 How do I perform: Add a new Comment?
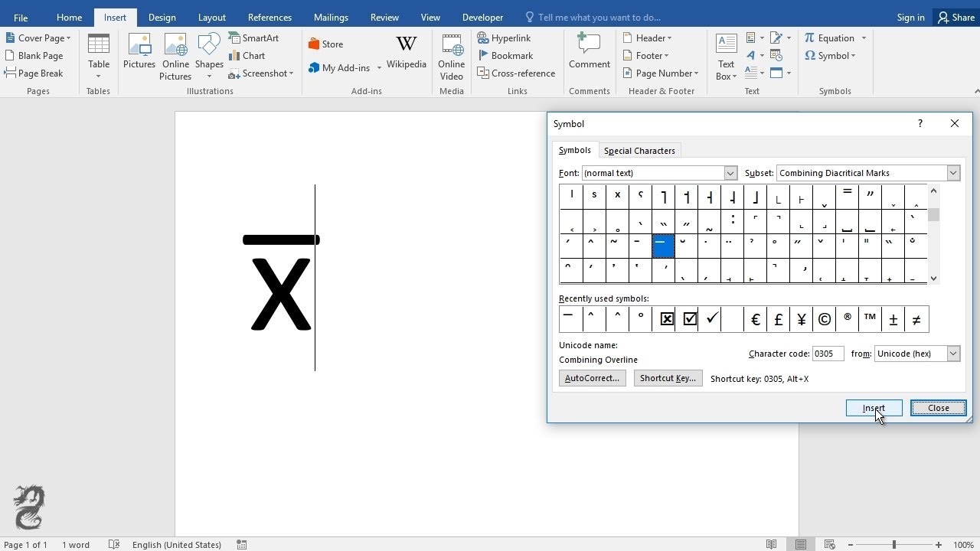point(589,52)
